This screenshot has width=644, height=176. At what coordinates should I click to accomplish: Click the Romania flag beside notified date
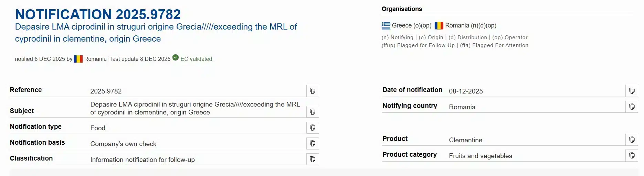pos(78,59)
